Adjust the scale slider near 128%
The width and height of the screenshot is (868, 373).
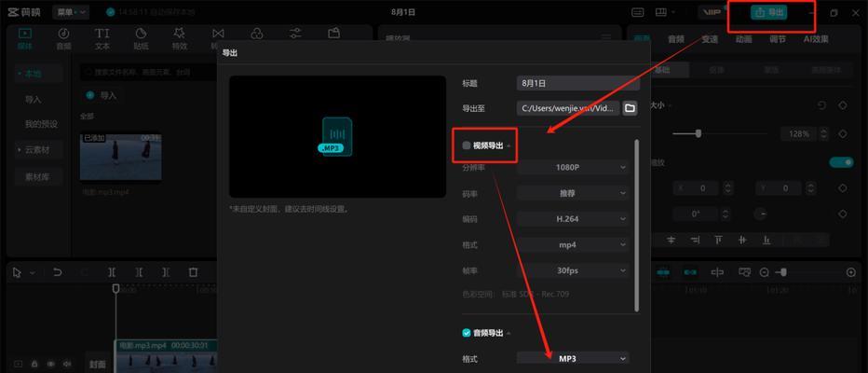pos(698,133)
